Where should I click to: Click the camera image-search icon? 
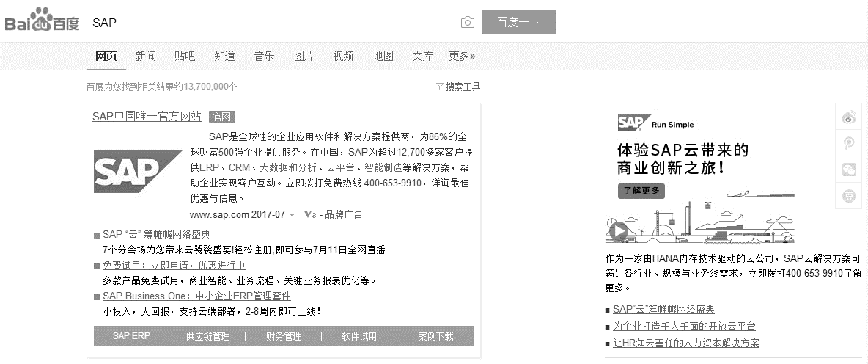point(467,23)
